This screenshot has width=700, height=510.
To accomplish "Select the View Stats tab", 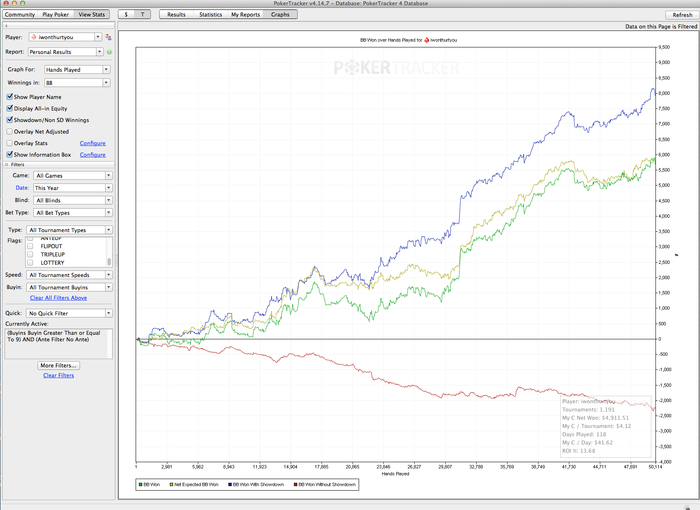I will click(92, 14).
